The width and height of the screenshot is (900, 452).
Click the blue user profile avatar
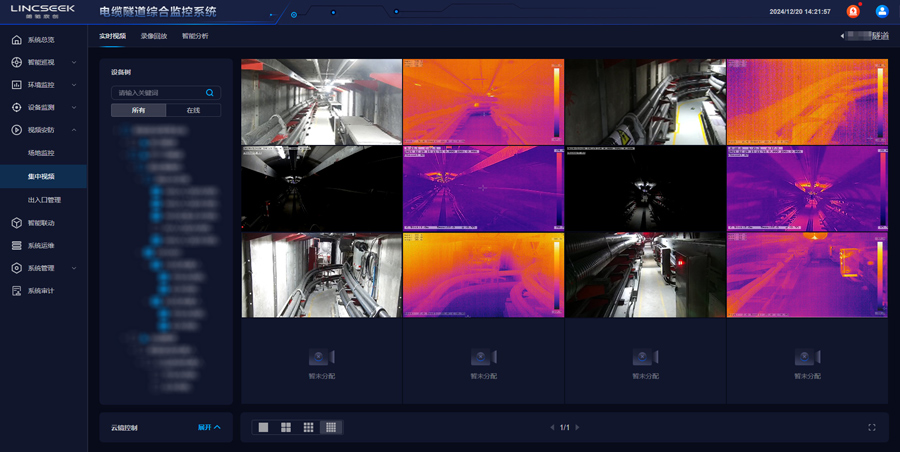click(882, 11)
